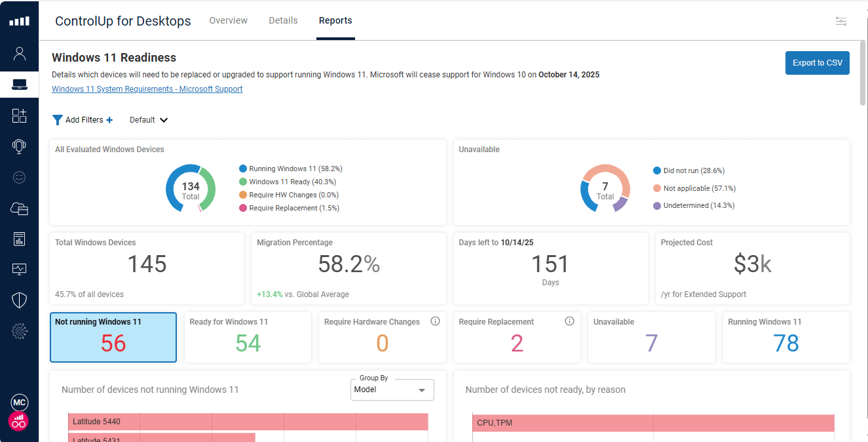
Task: Open the page settings sliders icon
Action: tap(841, 21)
